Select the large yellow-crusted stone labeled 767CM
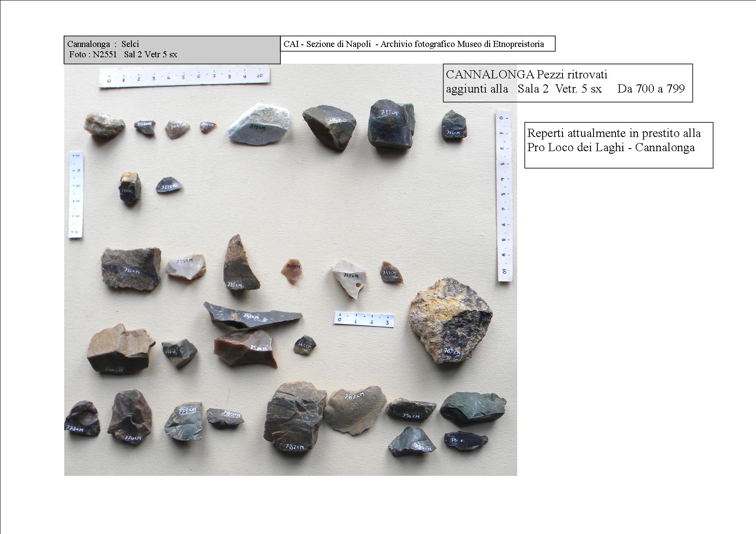Image resolution: width=756 pixels, height=534 pixels. pyautogui.click(x=451, y=321)
